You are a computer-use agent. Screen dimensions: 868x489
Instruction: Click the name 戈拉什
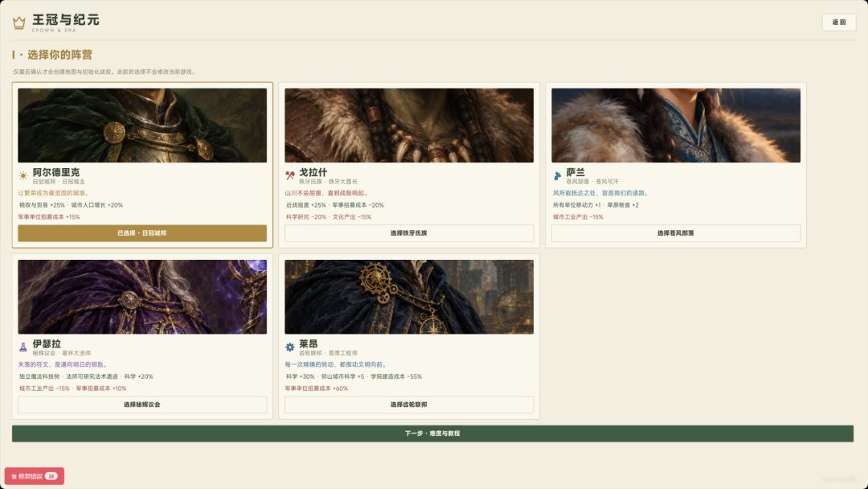(x=313, y=172)
